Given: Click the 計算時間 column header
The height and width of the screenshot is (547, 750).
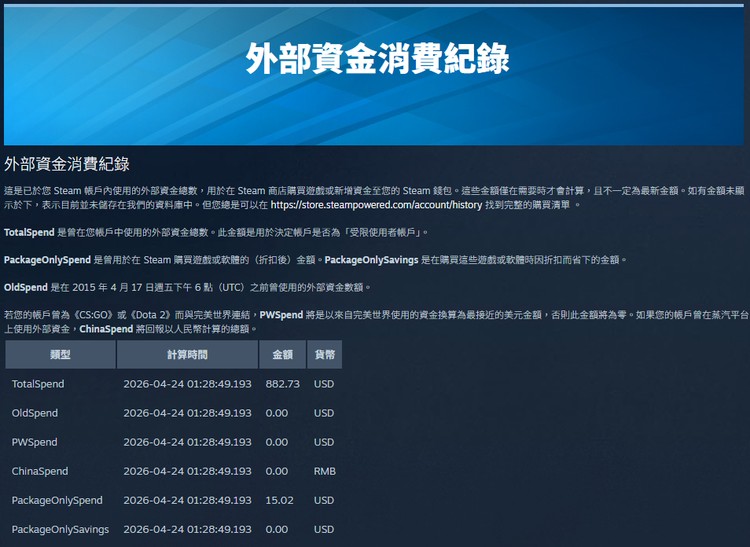Looking at the screenshot, I should (x=187, y=354).
